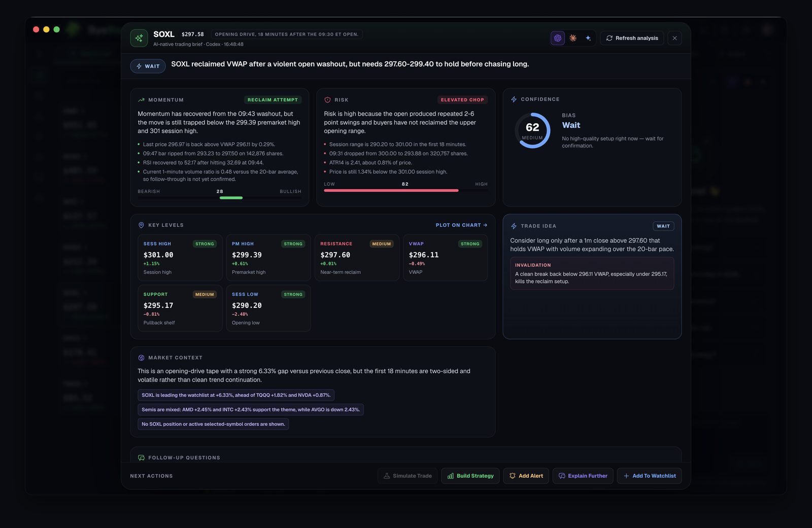Click bullet 'Last price 296.97 is back above VWAP'

click(209, 145)
